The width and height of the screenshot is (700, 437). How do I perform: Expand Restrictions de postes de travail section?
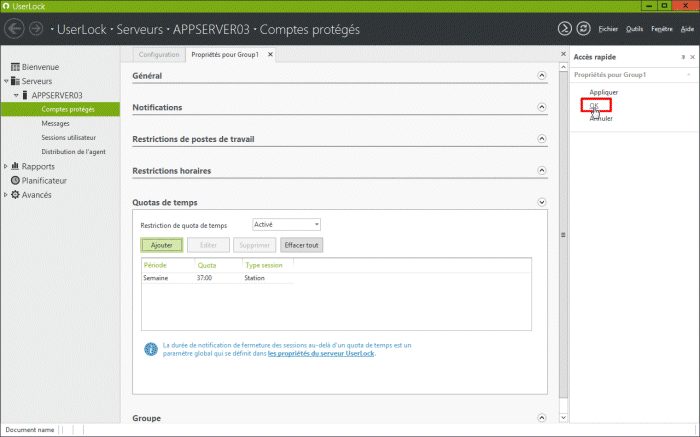point(542,139)
